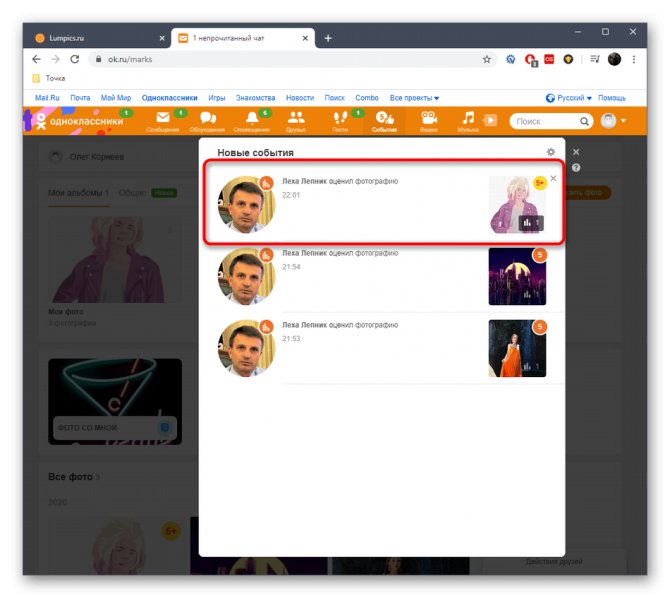Click the red Adblock extension icon

(531, 60)
